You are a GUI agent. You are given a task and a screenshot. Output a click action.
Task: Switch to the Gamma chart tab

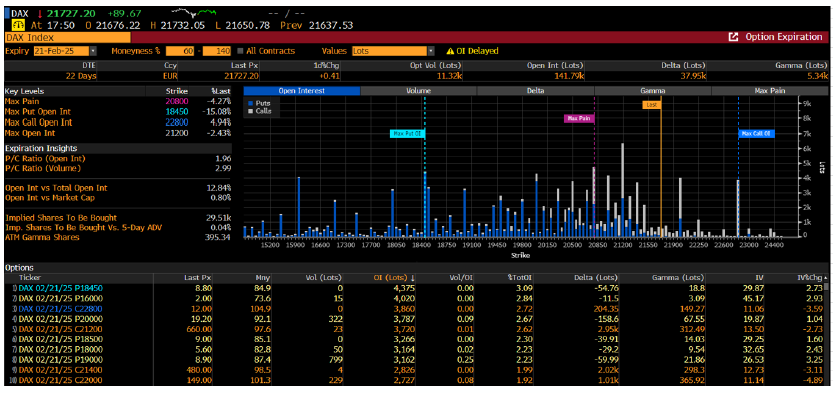[x=653, y=91]
